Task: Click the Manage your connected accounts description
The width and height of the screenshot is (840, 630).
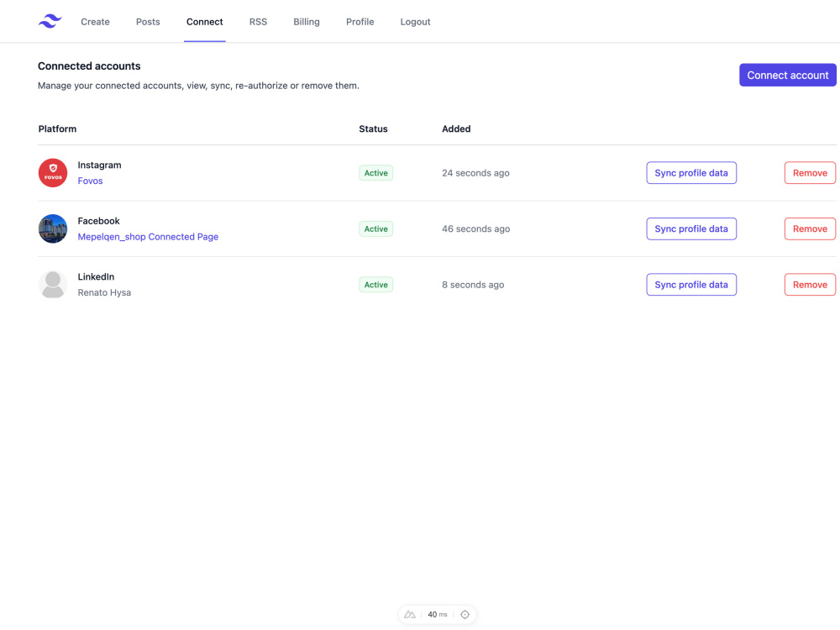Action: pyautogui.click(x=198, y=86)
